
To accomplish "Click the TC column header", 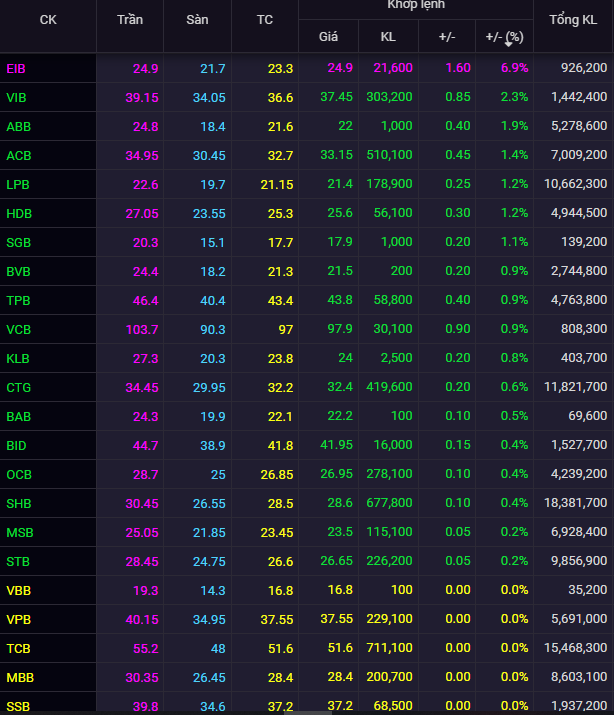I will coord(265,20).
